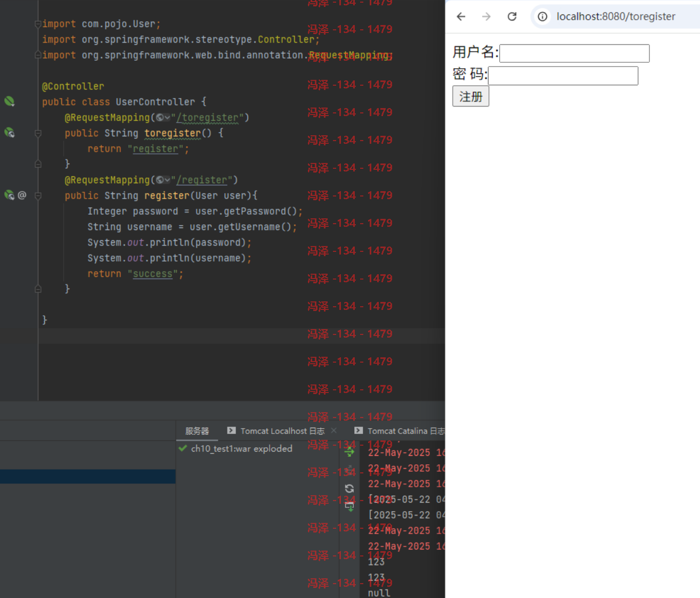The image size is (700, 598).
Task: Reload the browser page
Action: [512, 17]
